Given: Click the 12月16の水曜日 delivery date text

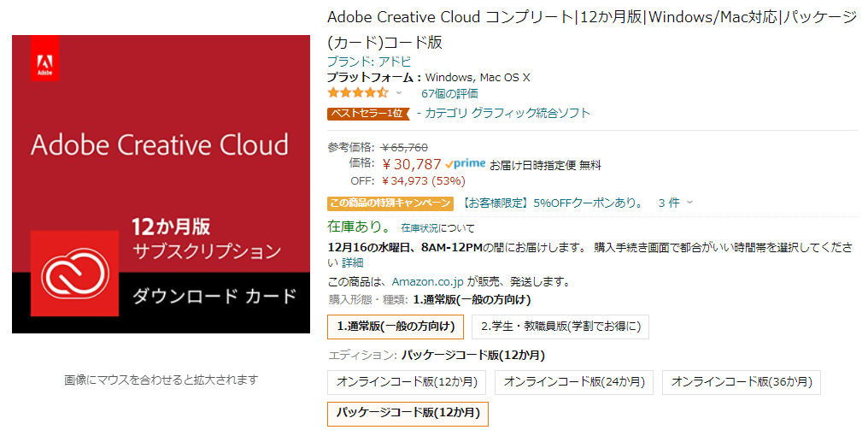Looking at the screenshot, I should coord(370,246).
